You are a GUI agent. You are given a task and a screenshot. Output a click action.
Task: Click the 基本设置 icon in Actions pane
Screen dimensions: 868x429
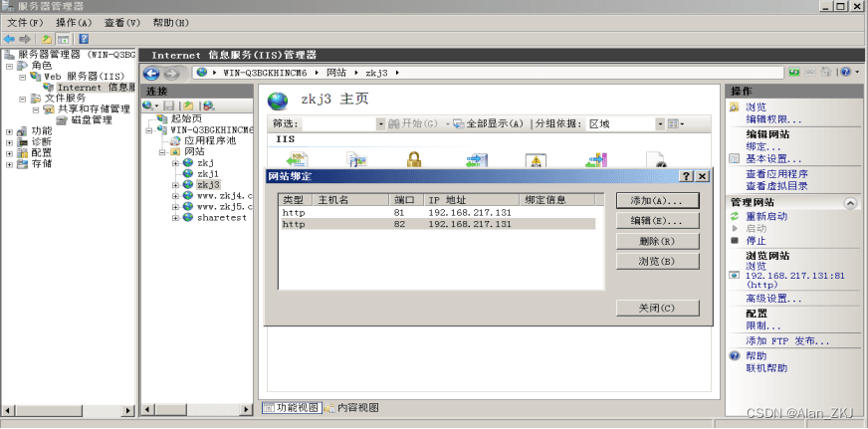(735, 159)
